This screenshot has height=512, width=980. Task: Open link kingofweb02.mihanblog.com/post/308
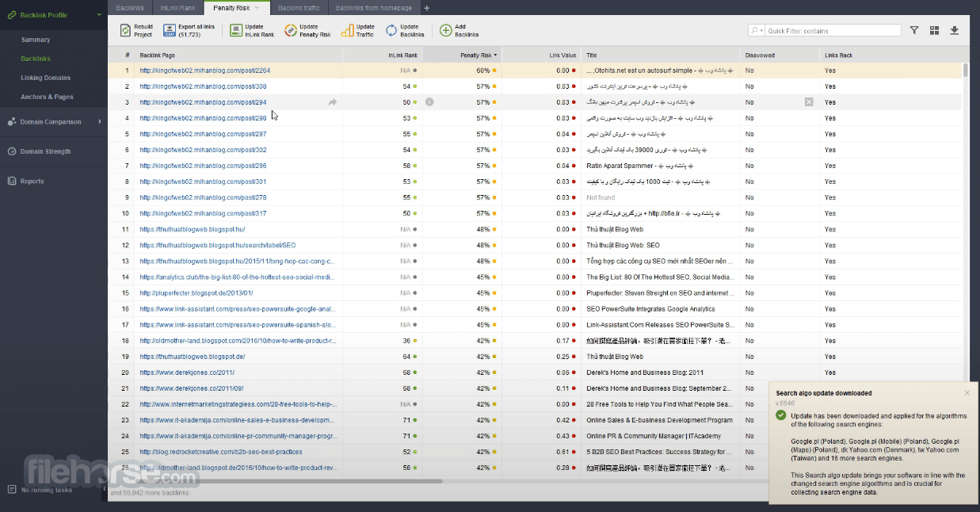(203, 86)
